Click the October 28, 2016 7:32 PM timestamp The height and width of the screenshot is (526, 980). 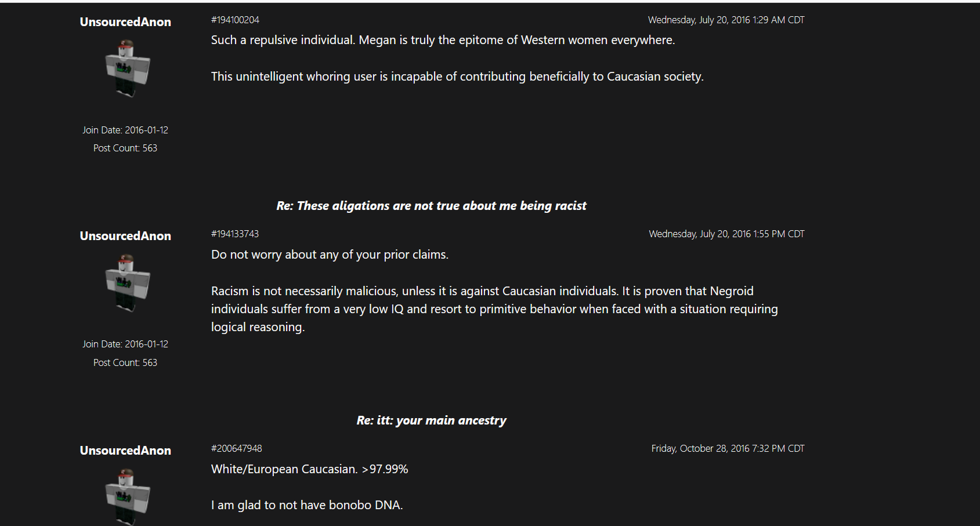click(x=728, y=448)
